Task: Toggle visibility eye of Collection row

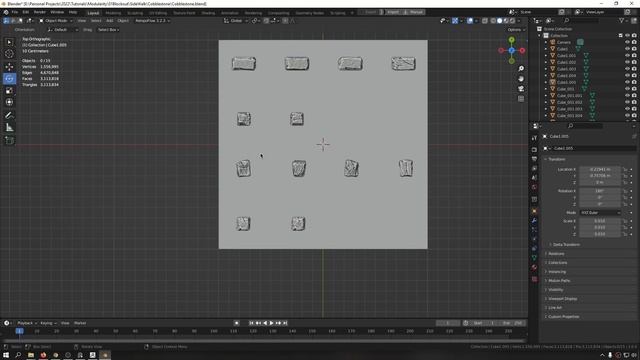Action: tap(627, 36)
